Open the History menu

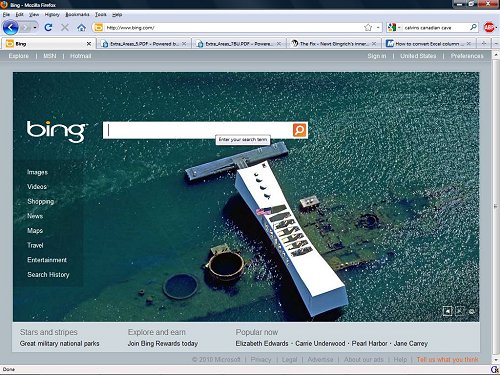pos(52,14)
